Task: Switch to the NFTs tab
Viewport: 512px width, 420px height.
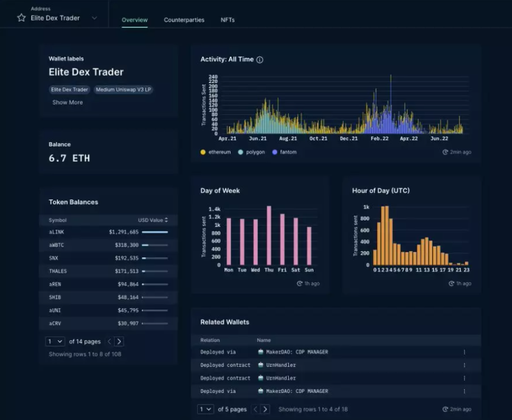Action: [227, 20]
